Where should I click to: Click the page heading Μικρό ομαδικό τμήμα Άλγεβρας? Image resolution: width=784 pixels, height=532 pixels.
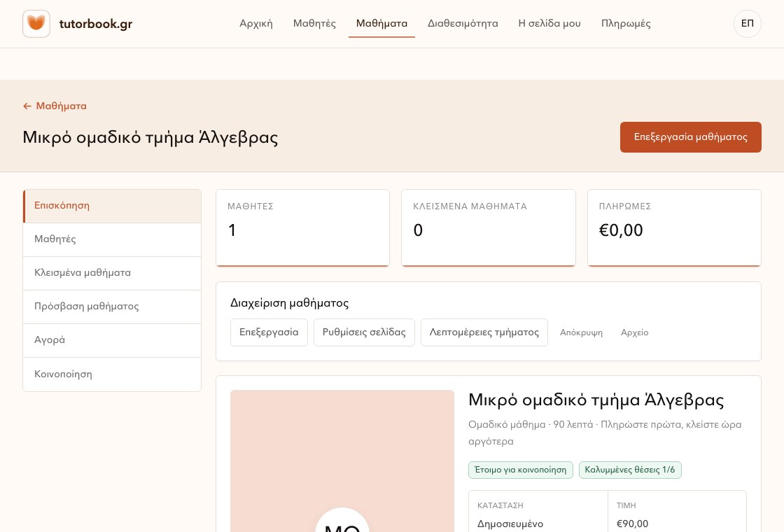click(x=150, y=137)
